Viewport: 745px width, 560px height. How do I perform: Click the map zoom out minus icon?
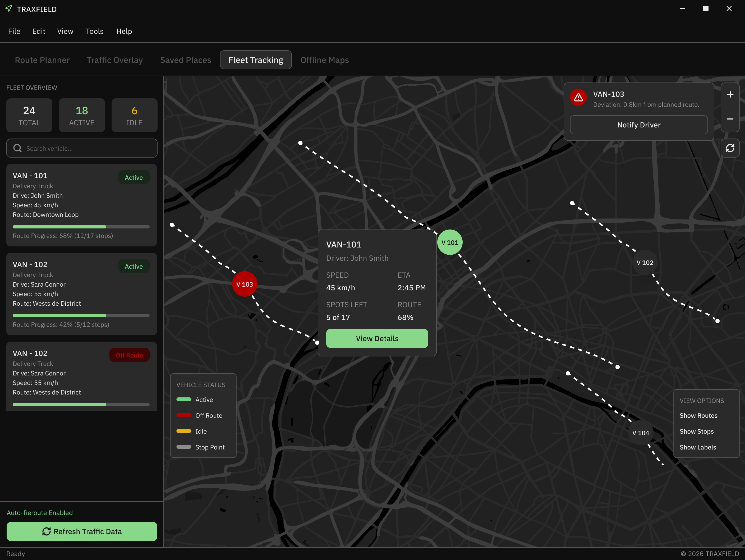point(730,119)
